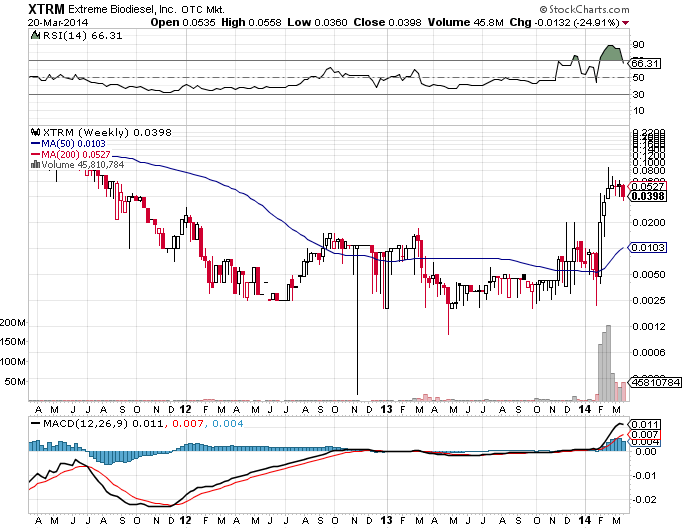Click the MA(200) 0.0527 legend text
The image size is (687, 528).
[x=75, y=155]
